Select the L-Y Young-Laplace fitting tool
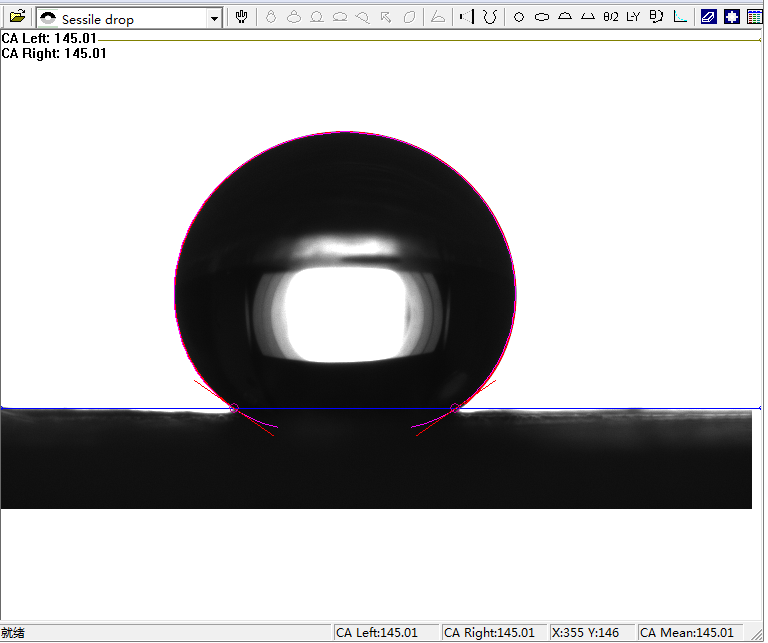768x643 pixels. point(633,17)
